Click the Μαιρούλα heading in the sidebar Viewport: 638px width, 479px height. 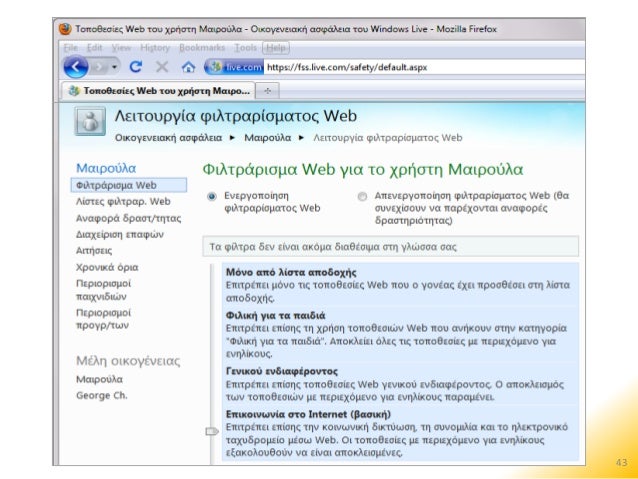pyautogui.click(x=106, y=168)
